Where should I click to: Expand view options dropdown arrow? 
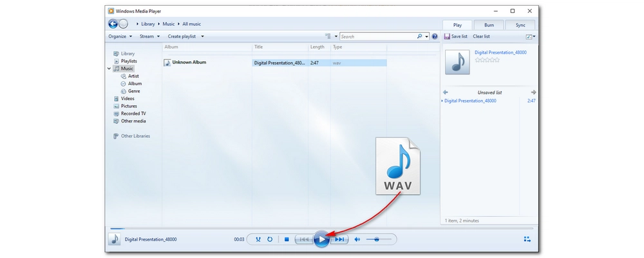(x=336, y=36)
